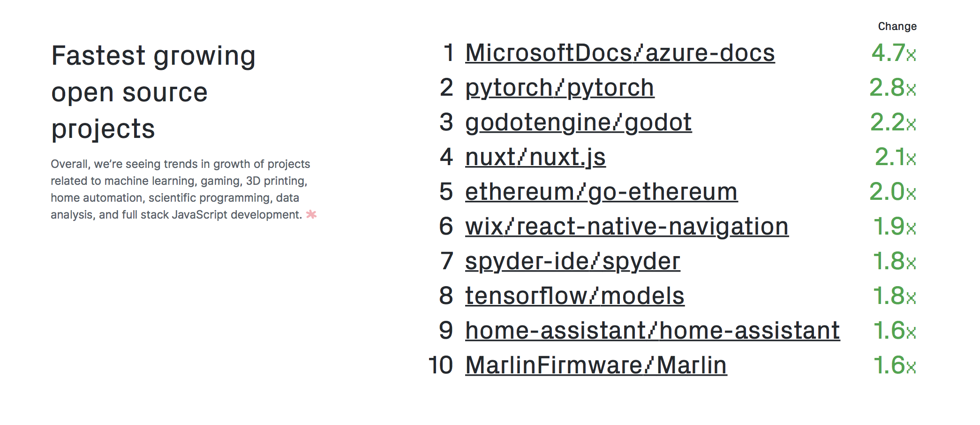
Task: Open the nuxt/nuxt.js repository link
Action: pos(535,157)
